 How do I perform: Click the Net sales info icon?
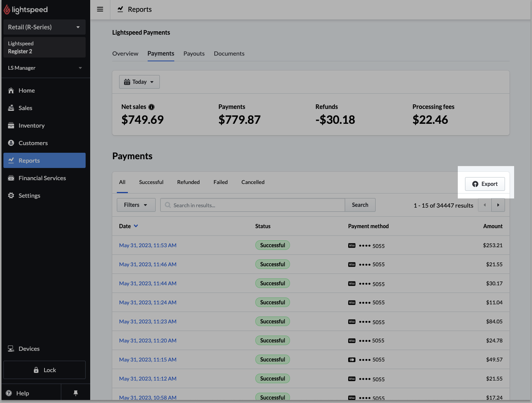[151, 107]
